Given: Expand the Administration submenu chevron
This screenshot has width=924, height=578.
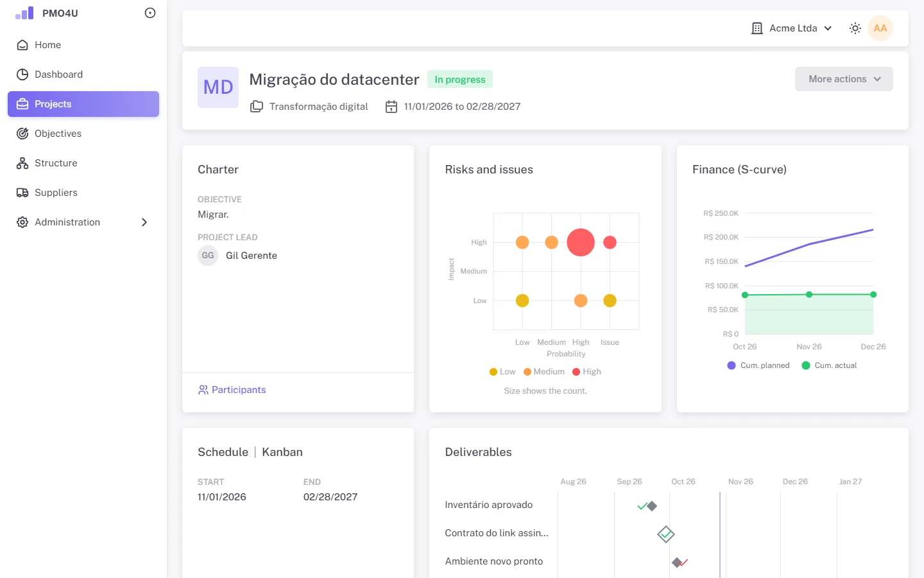Looking at the screenshot, I should coord(144,222).
